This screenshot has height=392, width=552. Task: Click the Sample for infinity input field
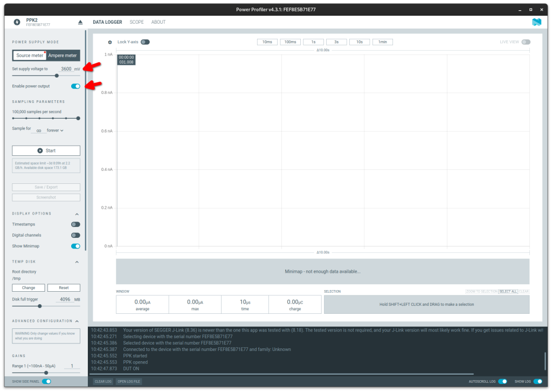[x=39, y=130]
